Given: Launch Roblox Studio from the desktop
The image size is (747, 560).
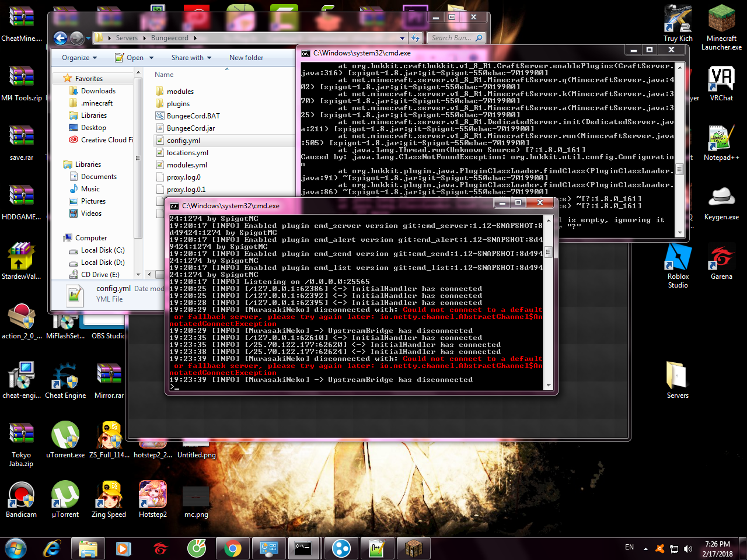Looking at the screenshot, I should [678, 260].
